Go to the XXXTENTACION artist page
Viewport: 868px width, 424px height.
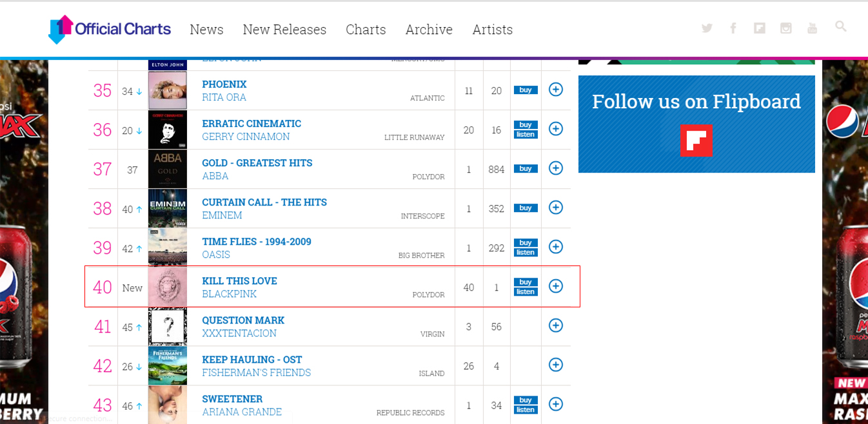point(239,333)
